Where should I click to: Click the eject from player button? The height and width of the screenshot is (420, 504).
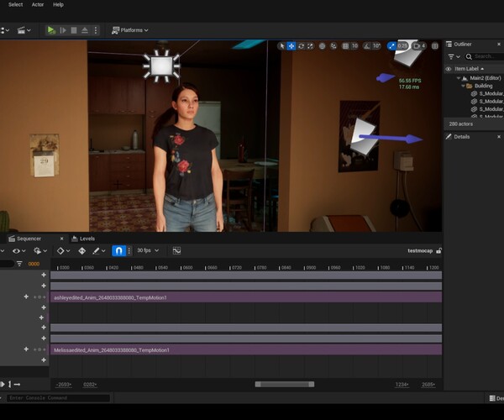click(x=85, y=30)
